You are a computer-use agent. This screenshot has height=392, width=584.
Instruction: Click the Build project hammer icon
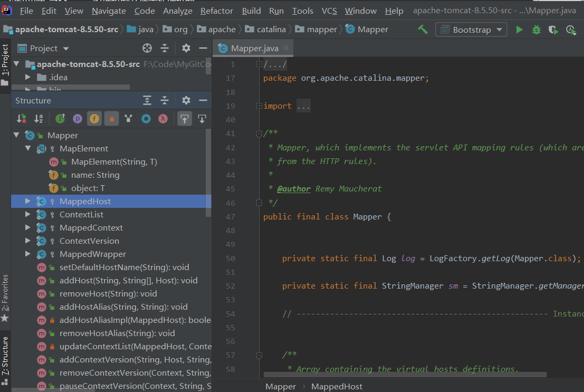(423, 30)
